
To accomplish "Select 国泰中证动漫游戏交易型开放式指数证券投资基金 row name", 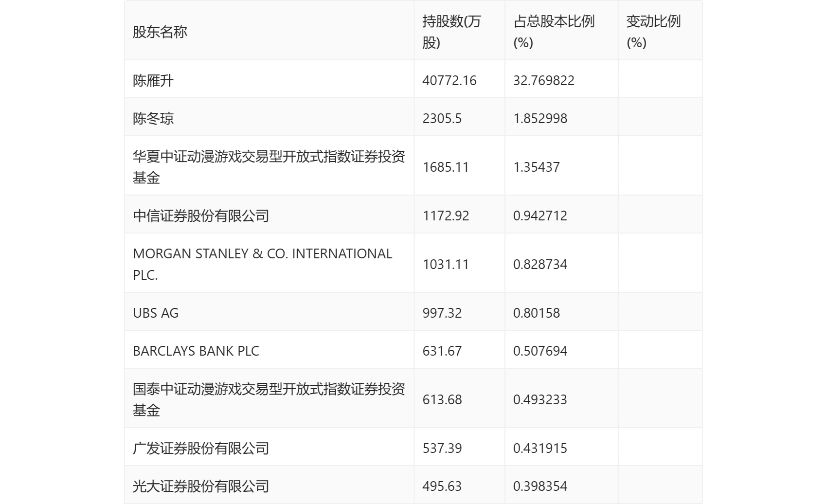I will 269,399.
